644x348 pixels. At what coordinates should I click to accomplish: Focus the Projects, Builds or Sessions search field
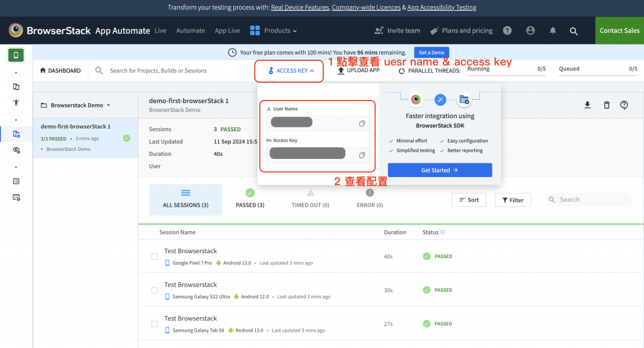tap(172, 70)
